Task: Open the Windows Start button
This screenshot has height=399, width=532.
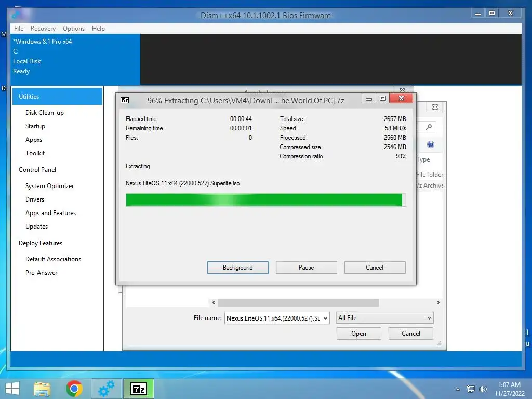Action: pos(12,389)
